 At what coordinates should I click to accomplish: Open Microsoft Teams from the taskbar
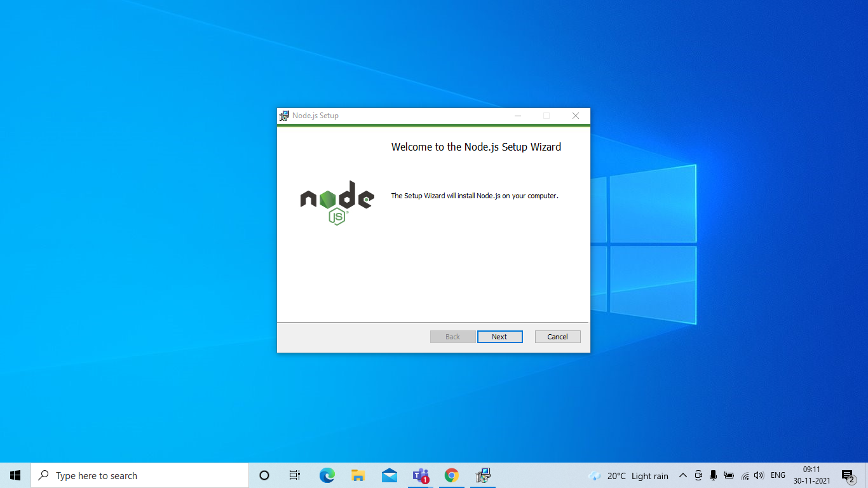(x=421, y=475)
